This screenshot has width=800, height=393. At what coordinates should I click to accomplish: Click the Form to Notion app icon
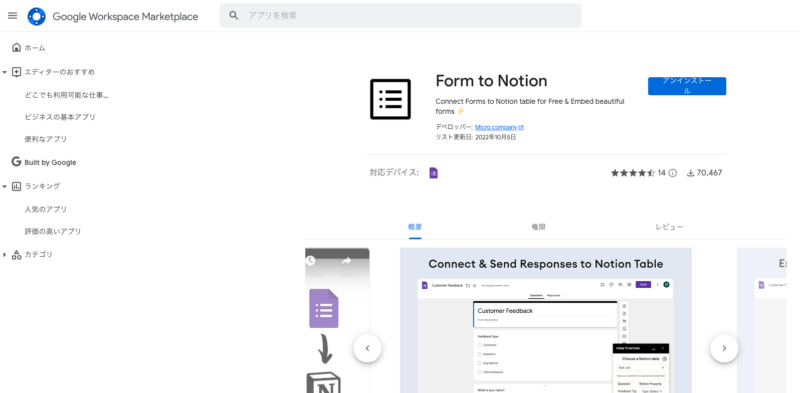tap(390, 99)
